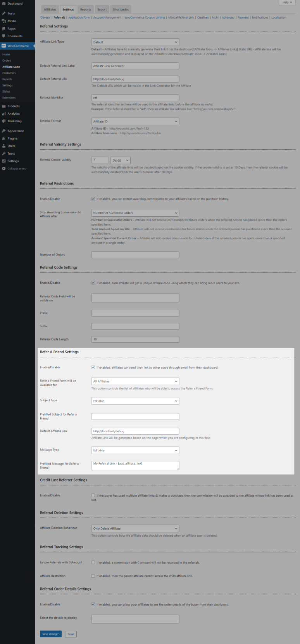300x644 pixels.
Task: Check Ignore Referrals with 0 Amount
Action: 93,562
